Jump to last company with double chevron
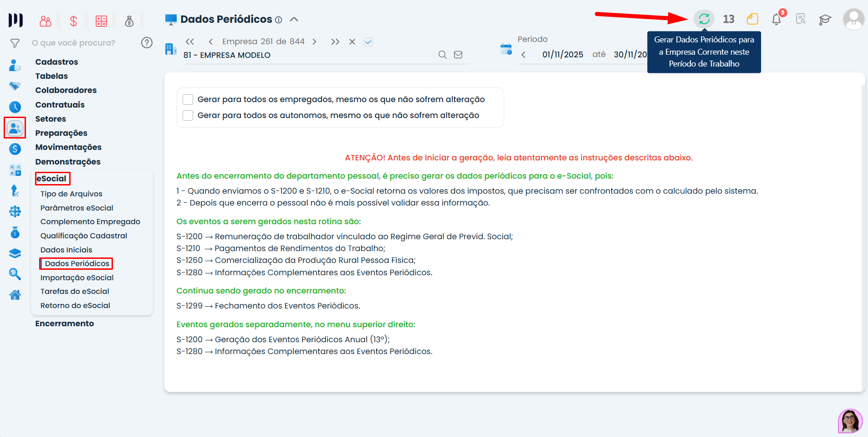 [335, 42]
